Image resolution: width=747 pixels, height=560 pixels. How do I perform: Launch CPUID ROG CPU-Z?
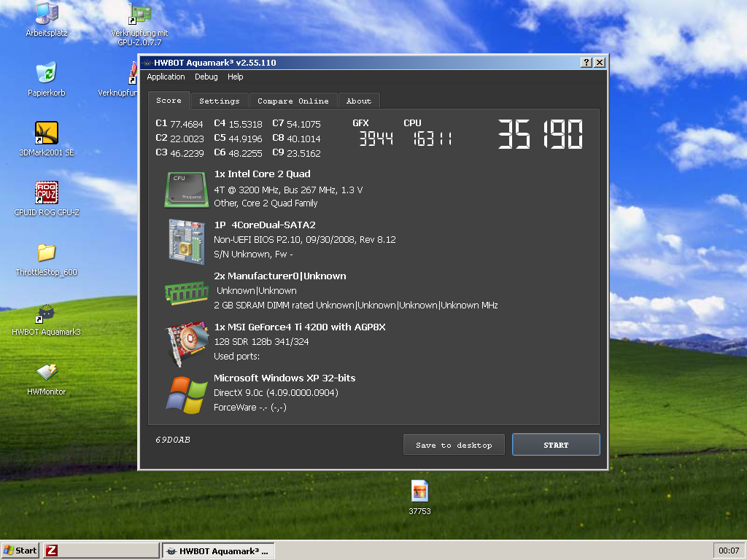coord(47,199)
